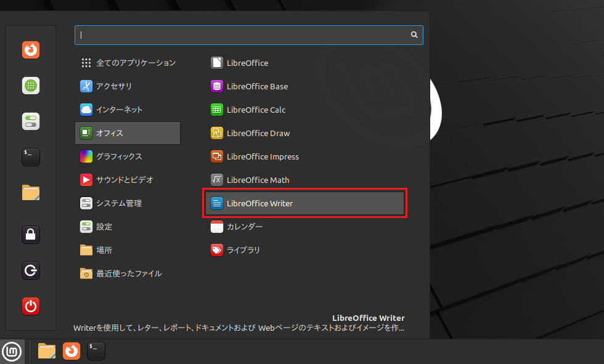The image size is (604, 364).
Task: Open Files folder icon in favorites sidebar
Action: click(x=31, y=193)
